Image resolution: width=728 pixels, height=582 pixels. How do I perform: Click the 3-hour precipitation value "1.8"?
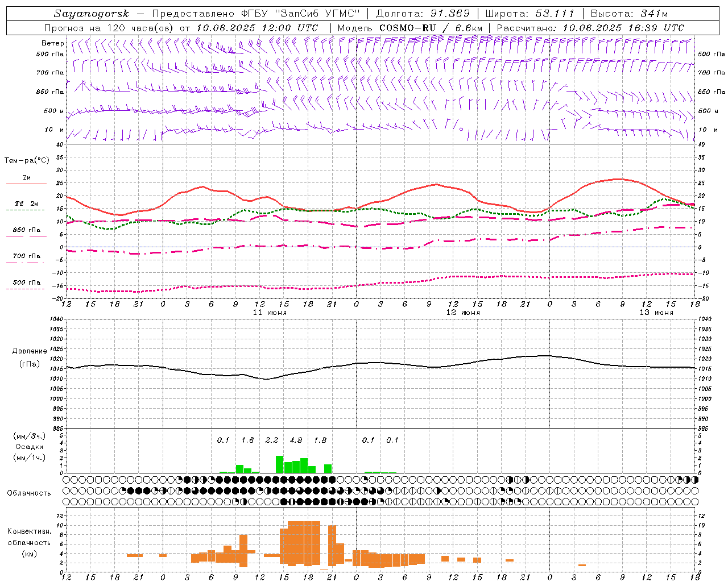pyautogui.click(x=320, y=440)
